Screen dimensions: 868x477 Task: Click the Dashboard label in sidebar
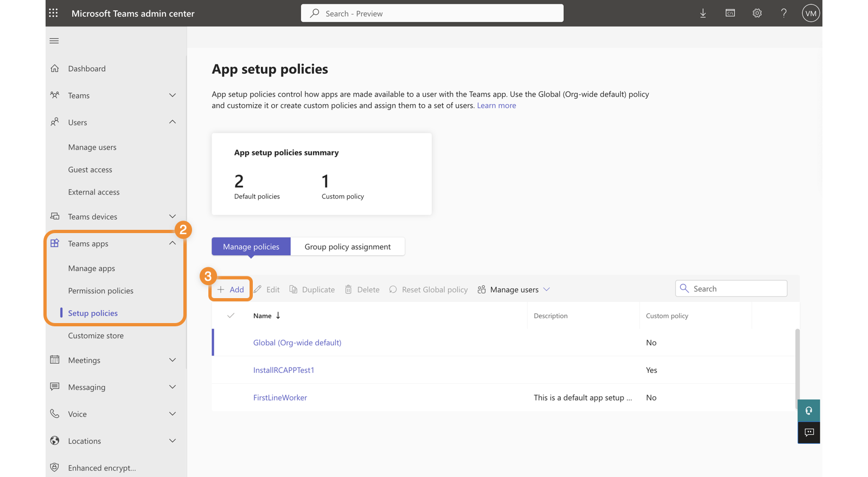coord(87,68)
